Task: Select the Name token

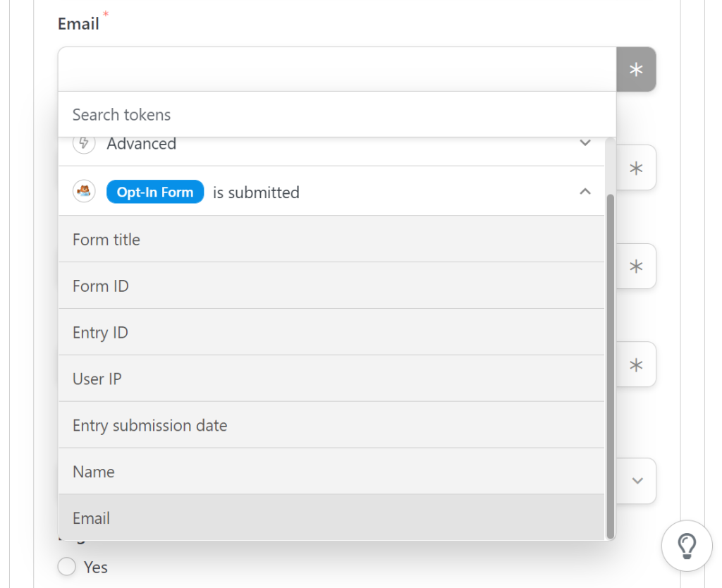Action: 331,472
